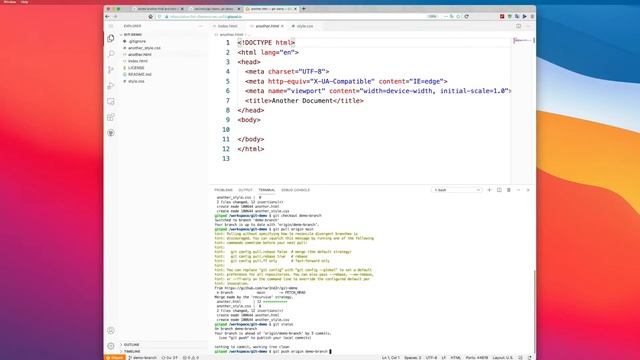Open the Run and Debug view icon
Image resolution: width=640 pixels, height=360 pixels.
click(x=111, y=86)
